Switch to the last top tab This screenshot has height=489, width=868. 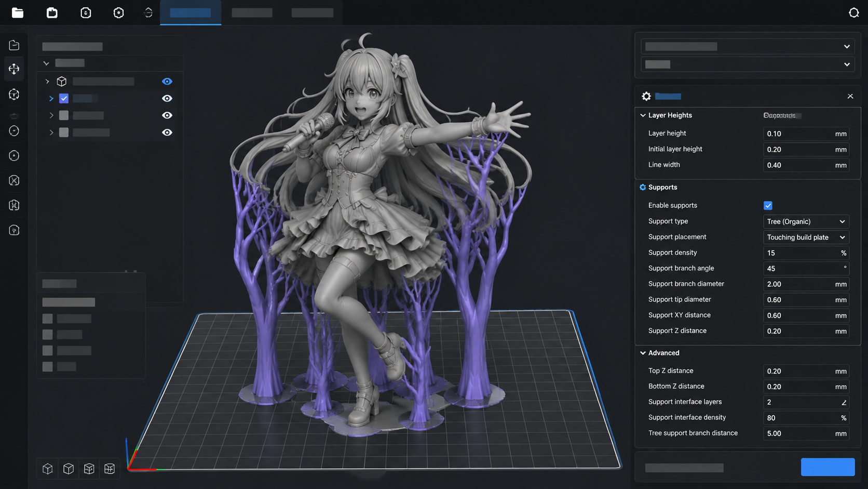[x=312, y=12]
